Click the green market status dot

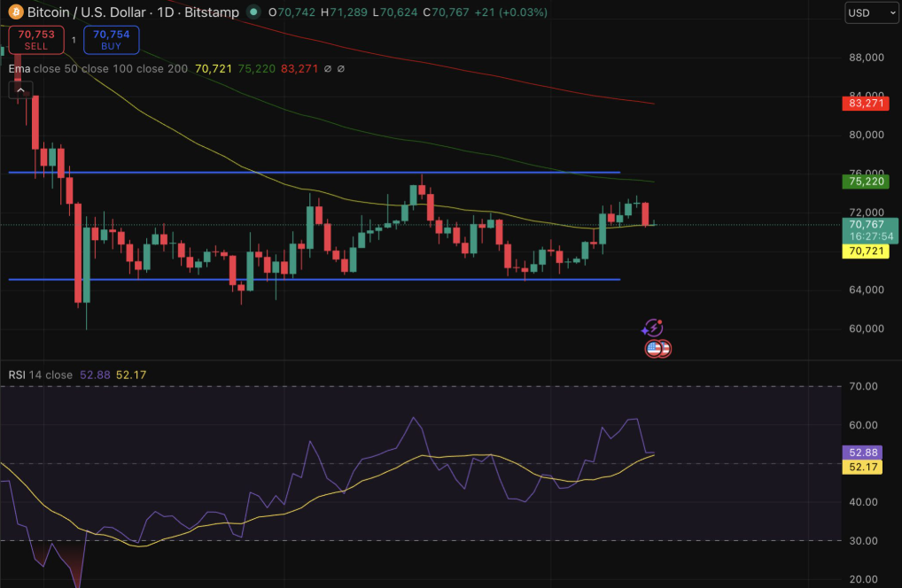click(x=253, y=12)
